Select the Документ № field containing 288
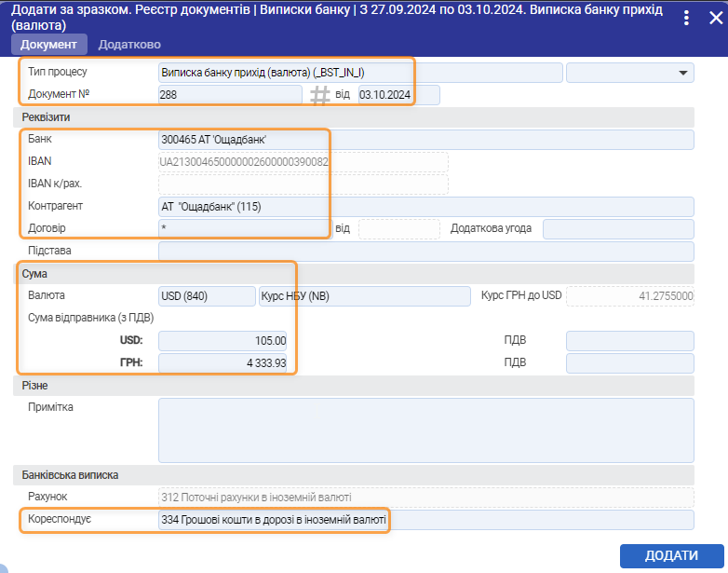 coord(230,95)
